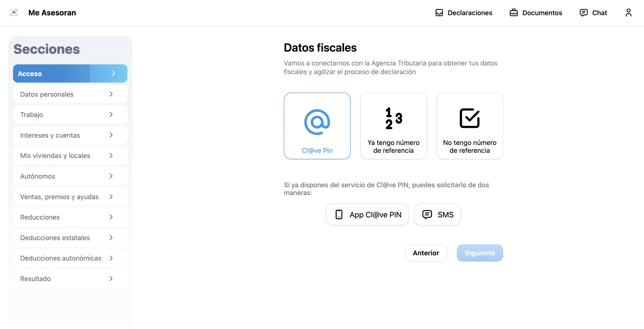Expand the Datos personales section chevron
Screen dimensions: 644x329
point(111,94)
